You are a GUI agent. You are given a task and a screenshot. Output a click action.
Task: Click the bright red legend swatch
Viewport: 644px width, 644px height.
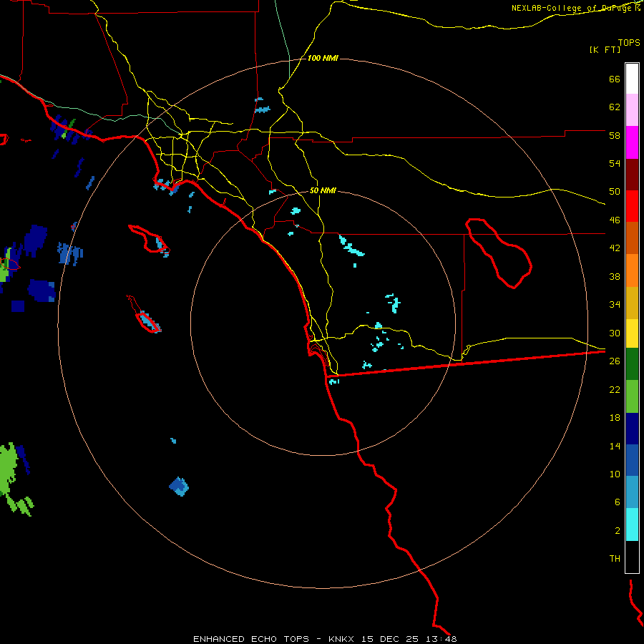tap(632, 206)
